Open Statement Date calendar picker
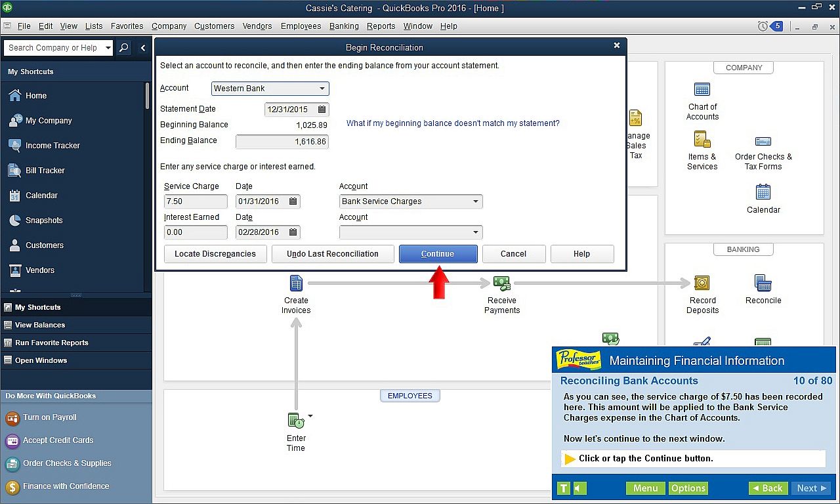840x504 pixels. [x=322, y=110]
